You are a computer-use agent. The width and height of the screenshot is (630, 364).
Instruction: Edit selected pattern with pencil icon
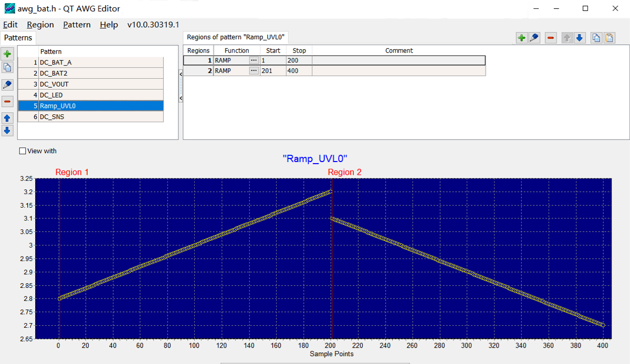(7, 85)
